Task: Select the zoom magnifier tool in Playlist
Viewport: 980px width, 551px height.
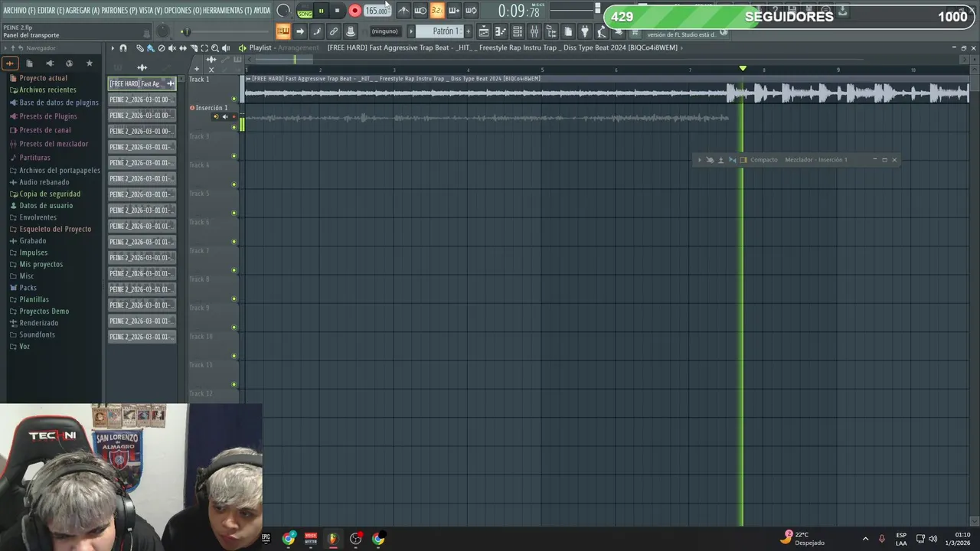Action: (x=215, y=47)
